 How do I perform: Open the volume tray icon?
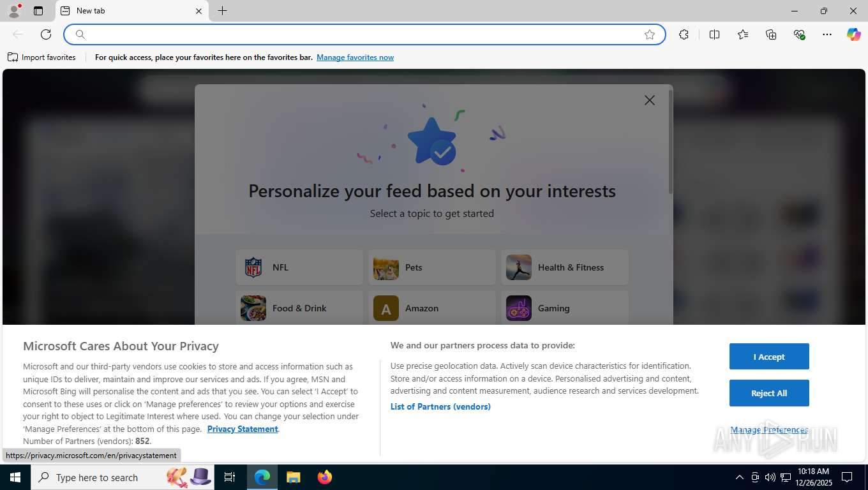tap(770, 477)
